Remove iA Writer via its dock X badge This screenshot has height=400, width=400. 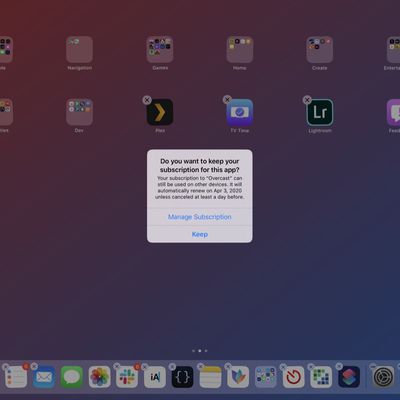tap(145, 367)
